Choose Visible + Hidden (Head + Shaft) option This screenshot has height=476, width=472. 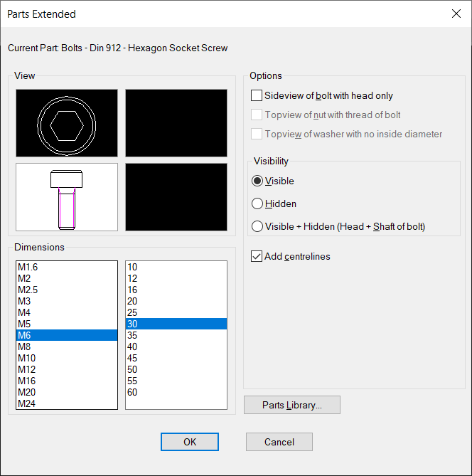click(257, 226)
